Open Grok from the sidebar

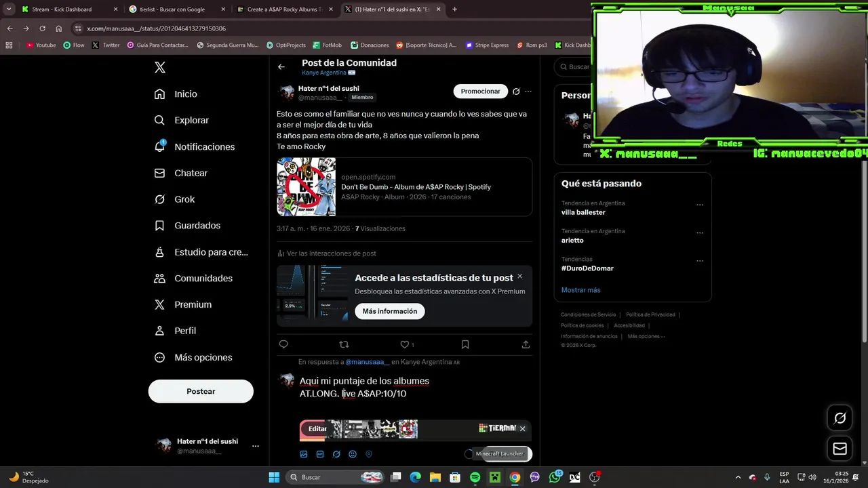click(x=174, y=199)
